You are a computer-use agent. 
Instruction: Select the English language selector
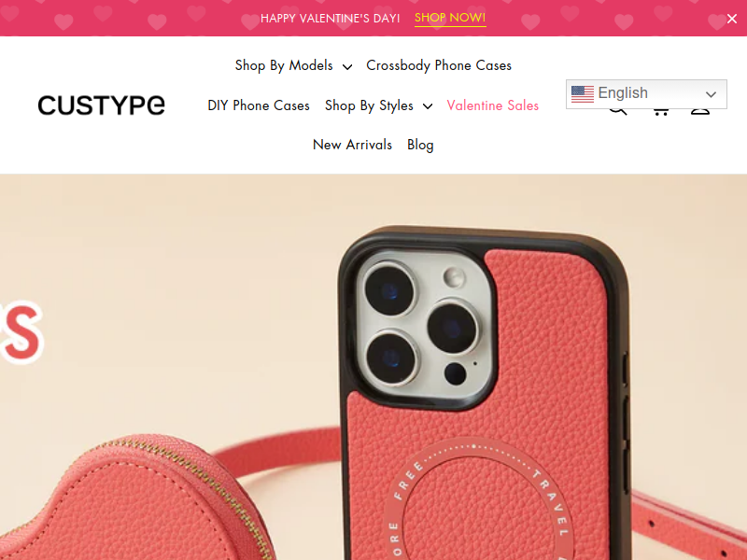(x=646, y=94)
